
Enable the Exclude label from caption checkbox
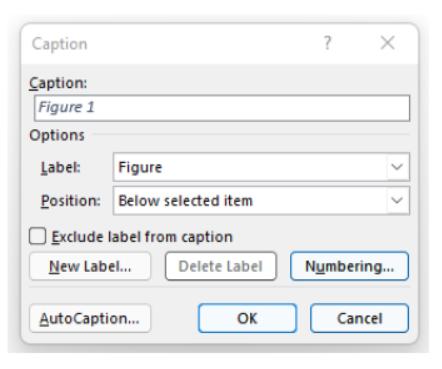(37, 236)
